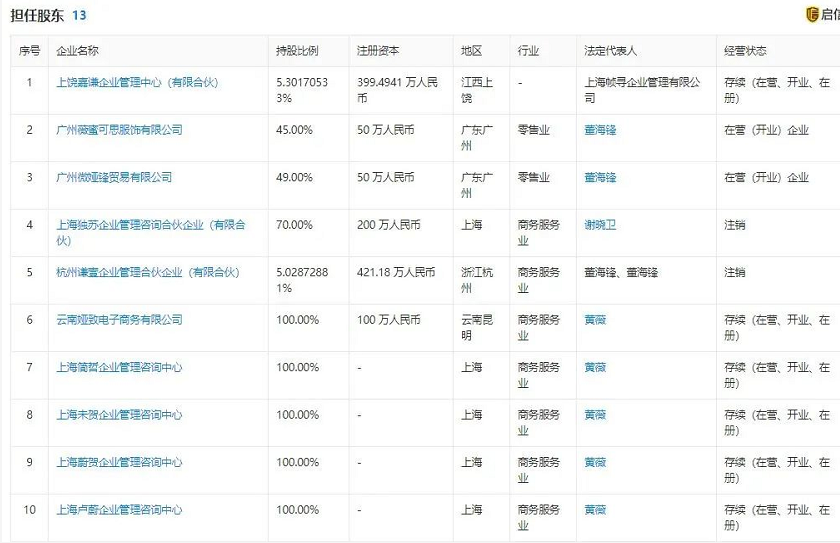Click 云南娅致电子商务有限公司 company name

120,320
